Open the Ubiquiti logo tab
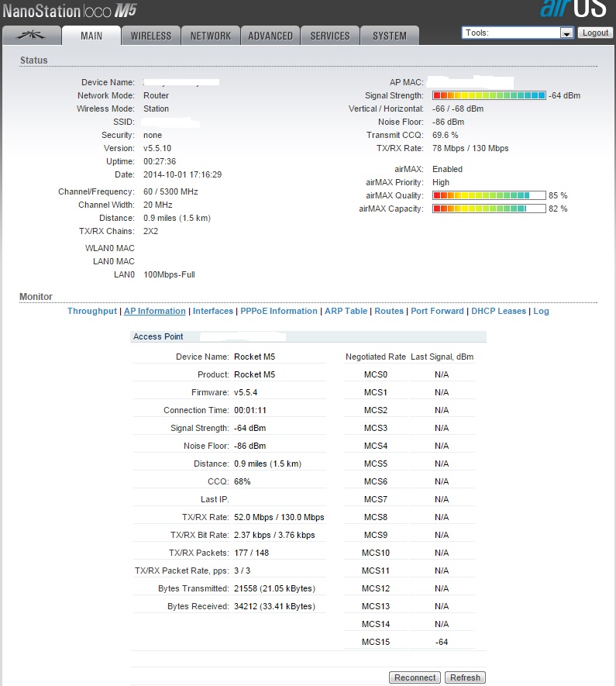Image resolution: width=616 pixels, height=686 pixels. [32, 36]
